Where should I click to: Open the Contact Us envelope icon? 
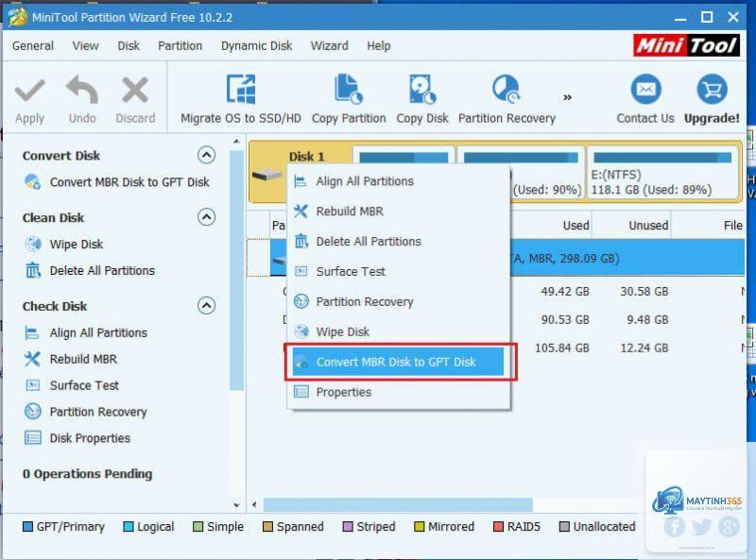point(645,90)
